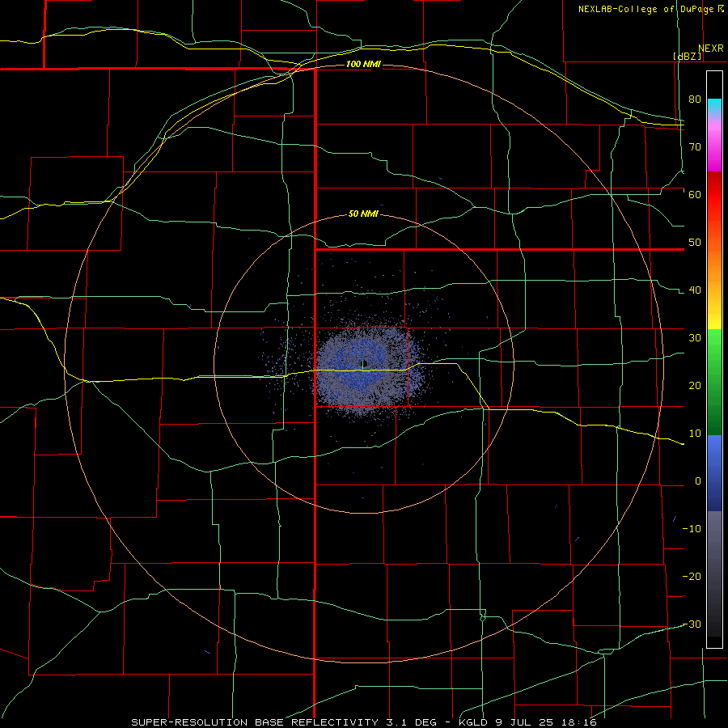Click the 70 value on the dBZ scale
The width and height of the screenshot is (728, 728).
pos(695,146)
